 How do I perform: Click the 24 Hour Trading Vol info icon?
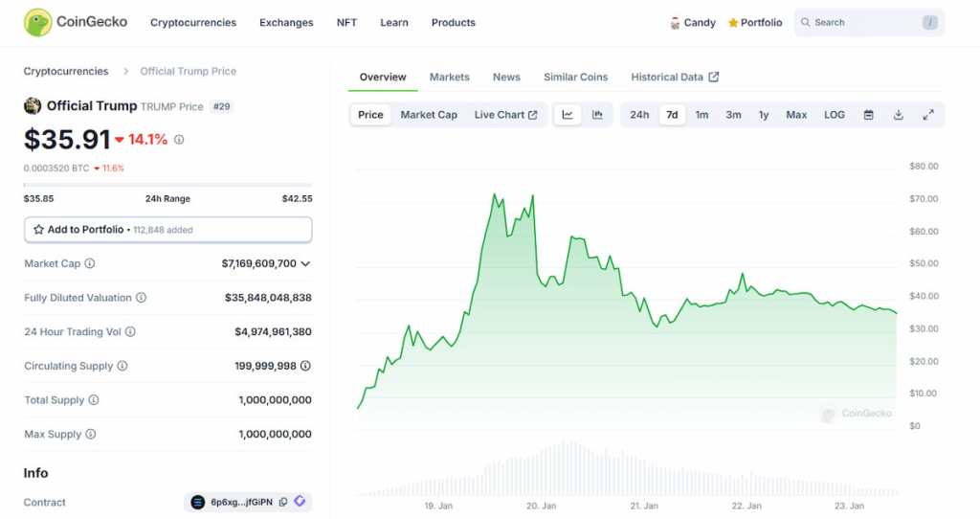(x=130, y=331)
